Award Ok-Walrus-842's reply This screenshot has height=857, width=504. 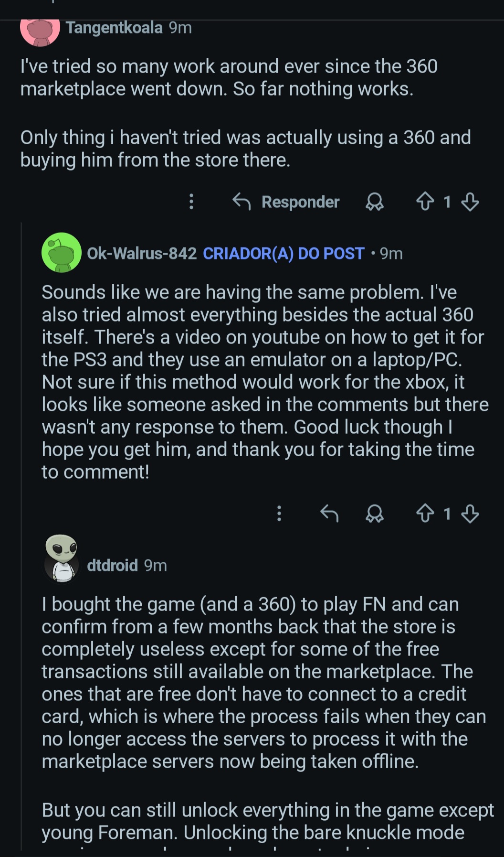pos(374,514)
